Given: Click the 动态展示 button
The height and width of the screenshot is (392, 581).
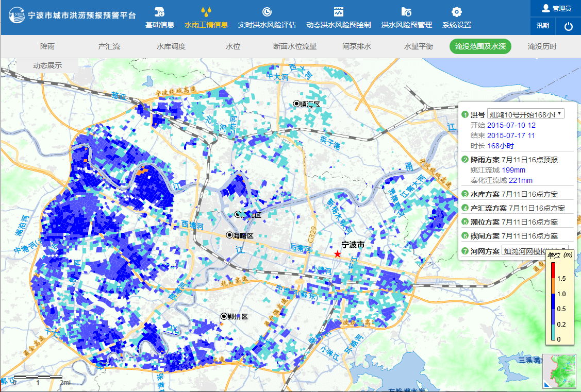Looking at the screenshot, I should click(x=47, y=65).
